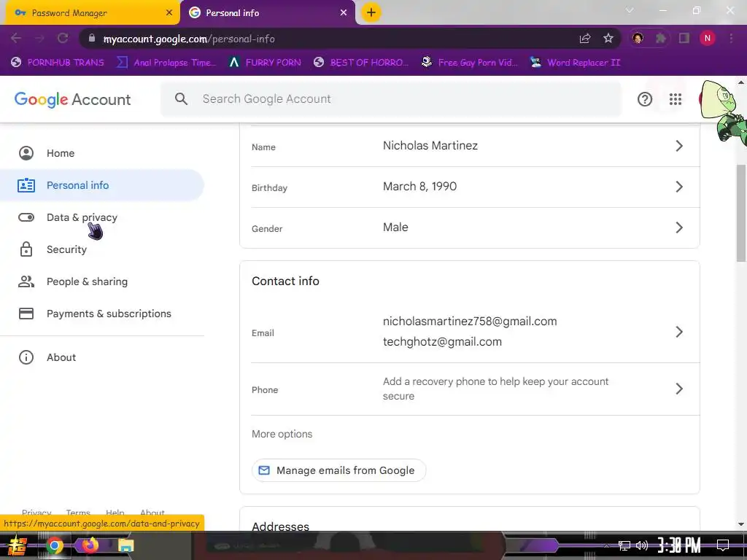
Task: Click the taskbar clock 3:38 PM
Action: [x=679, y=545]
